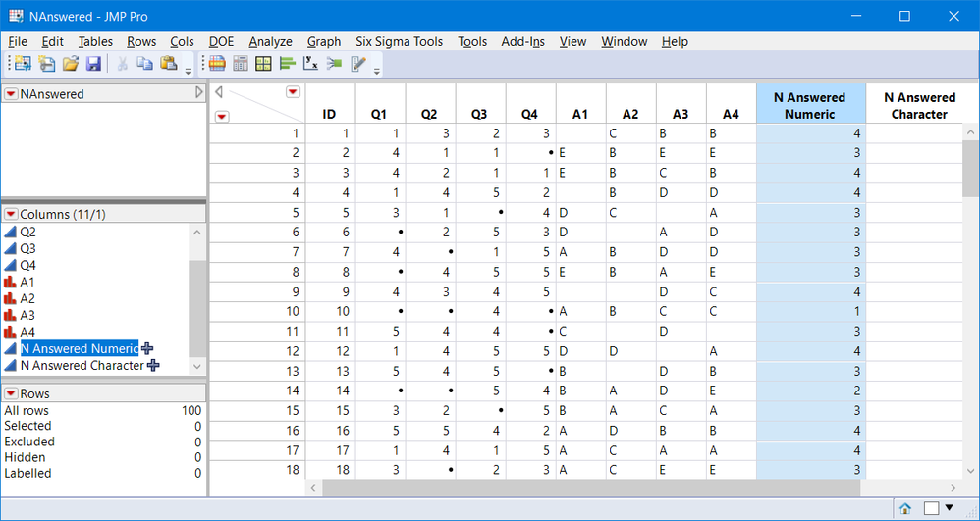The image size is (980, 521).
Task: Click the data table scroll-down arrow
Action: 970,471
